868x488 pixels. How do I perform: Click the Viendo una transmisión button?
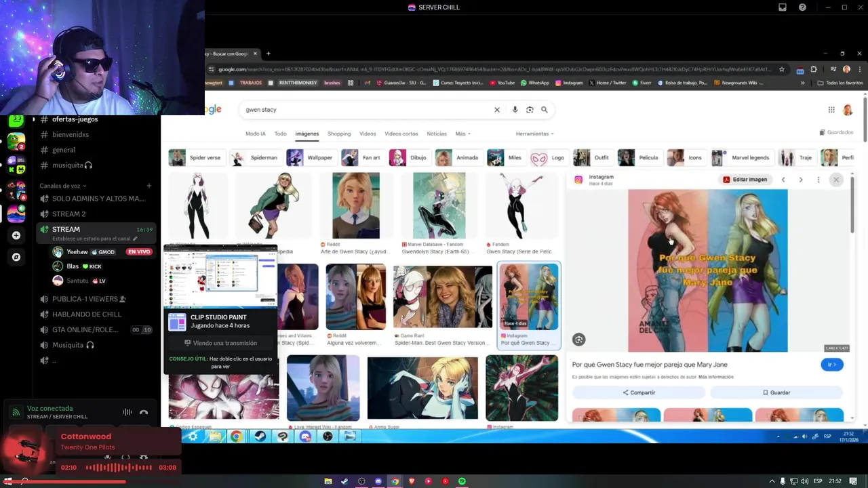220,343
